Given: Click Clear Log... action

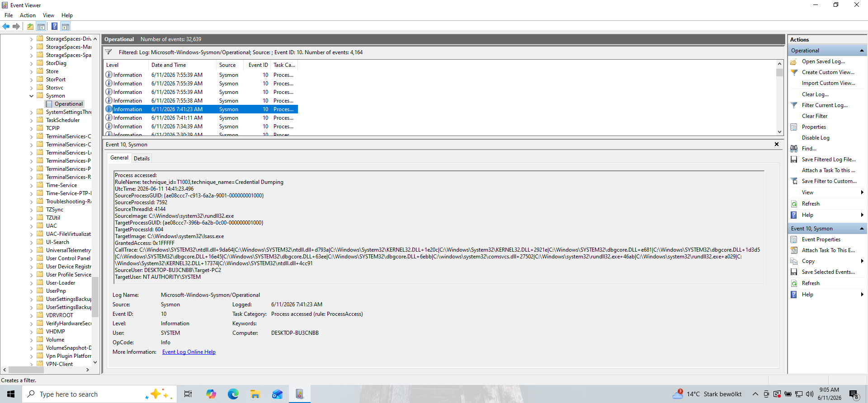Looking at the screenshot, I should [815, 94].
